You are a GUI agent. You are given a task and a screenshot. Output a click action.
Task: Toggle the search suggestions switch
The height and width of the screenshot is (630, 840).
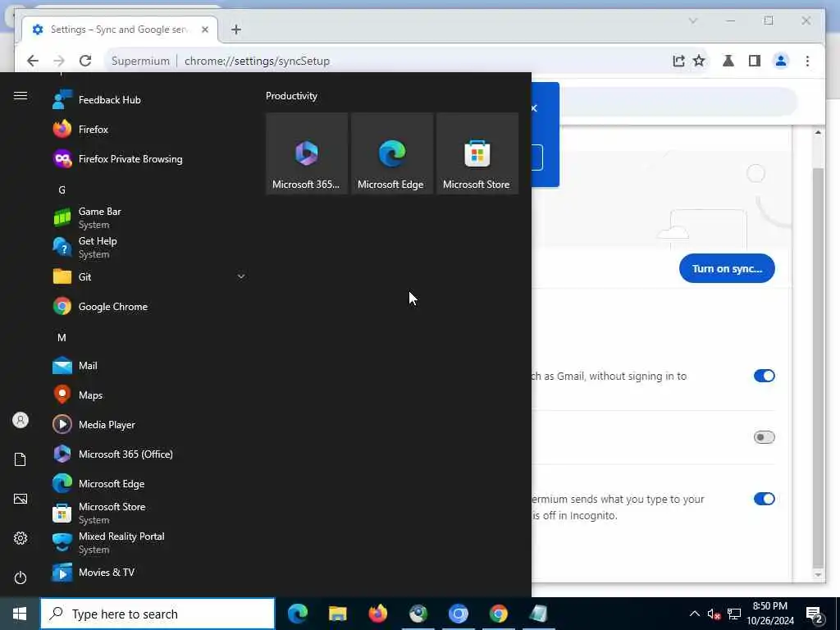click(x=764, y=500)
